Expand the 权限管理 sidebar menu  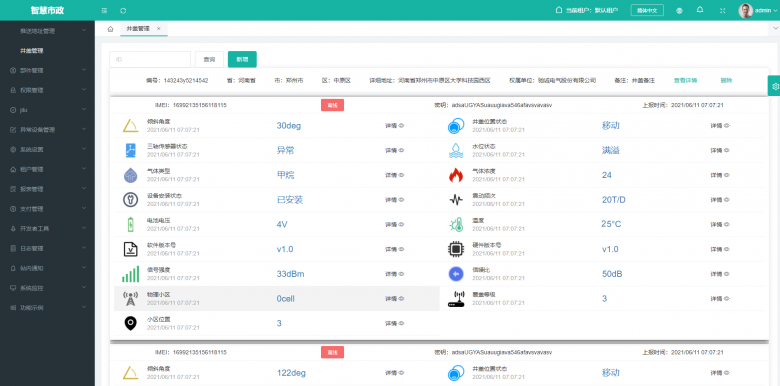[47, 90]
